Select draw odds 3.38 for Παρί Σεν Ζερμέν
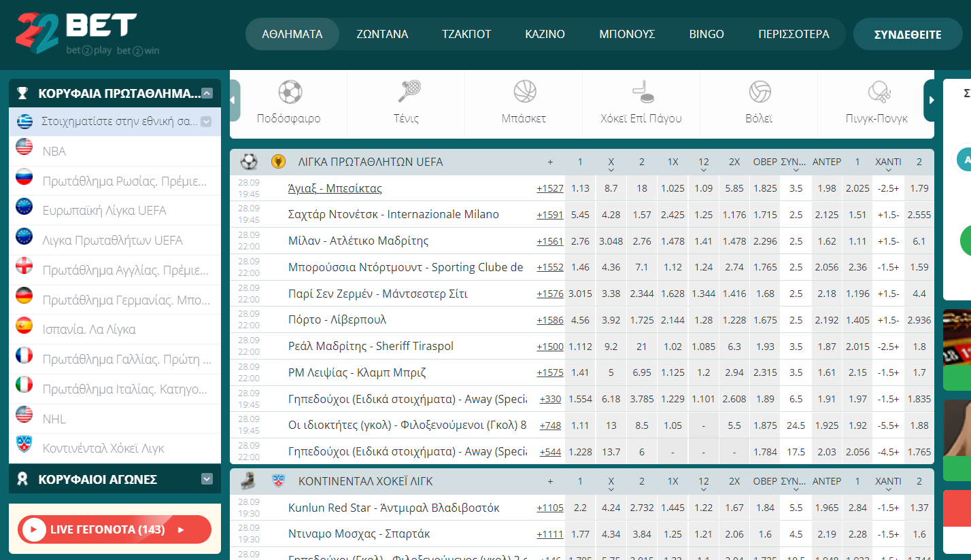 pyautogui.click(x=611, y=294)
